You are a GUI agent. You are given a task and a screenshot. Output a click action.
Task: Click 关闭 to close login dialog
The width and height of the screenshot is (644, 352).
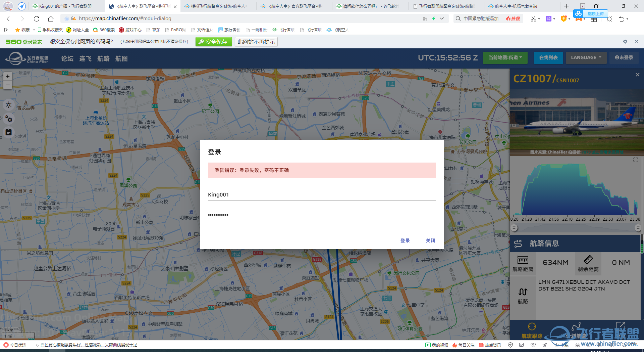click(430, 240)
